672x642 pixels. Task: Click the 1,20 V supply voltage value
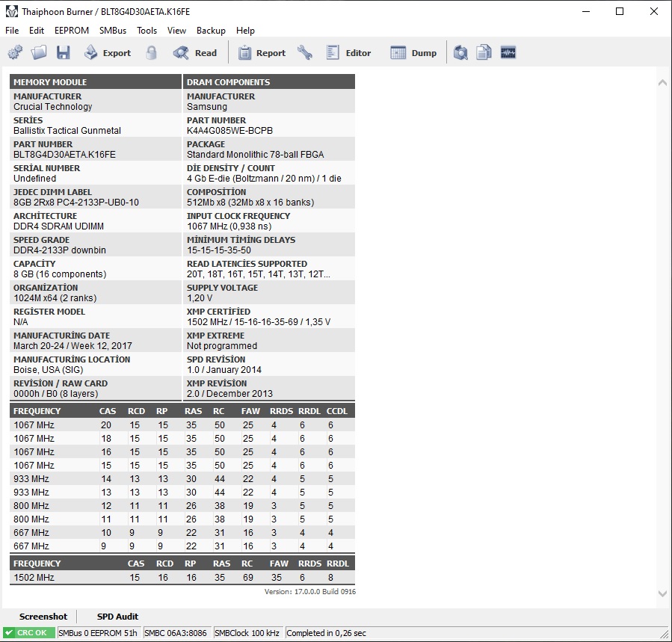pos(200,298)
